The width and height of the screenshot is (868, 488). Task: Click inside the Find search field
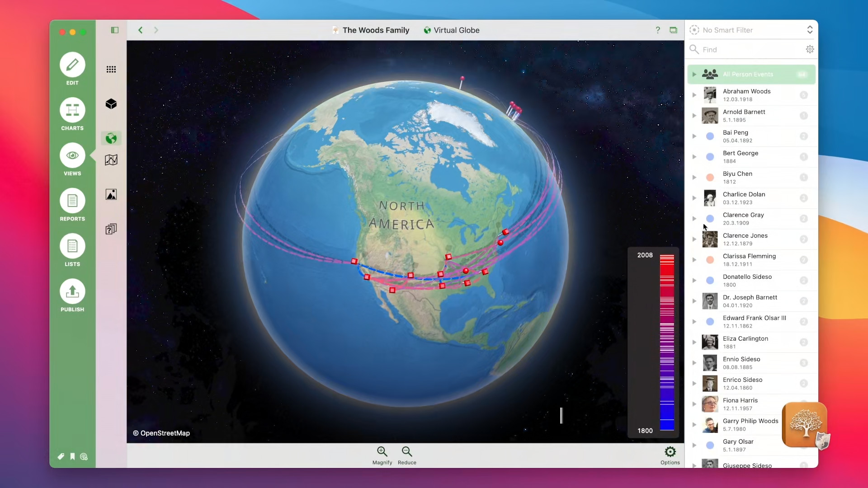point(746,50)
